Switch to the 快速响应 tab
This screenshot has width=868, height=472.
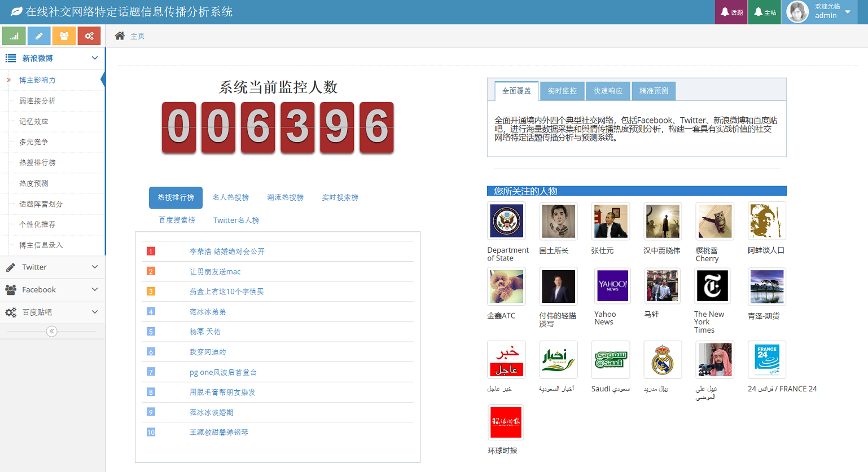coord(608,91)
